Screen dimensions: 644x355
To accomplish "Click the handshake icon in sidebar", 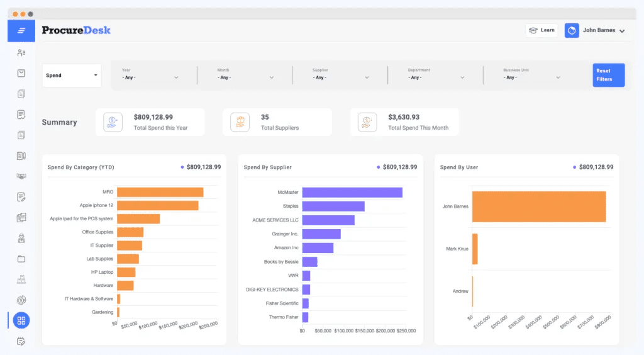I will [21, 176].
